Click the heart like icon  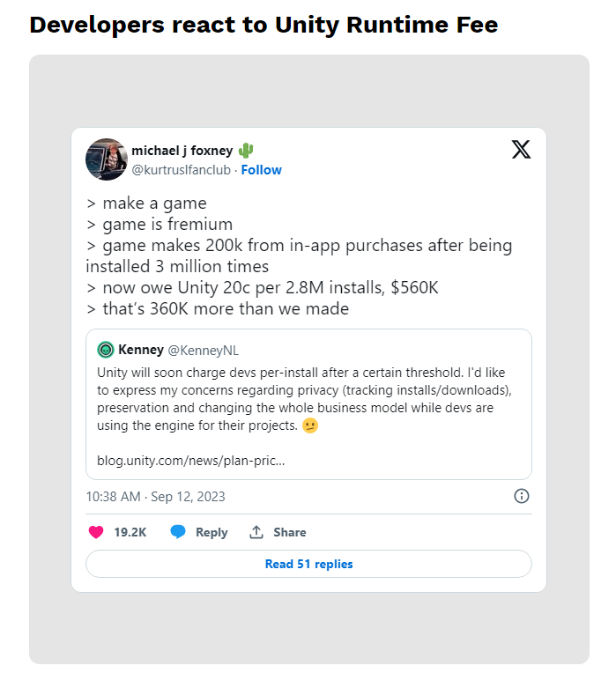(x=96, y=532)
